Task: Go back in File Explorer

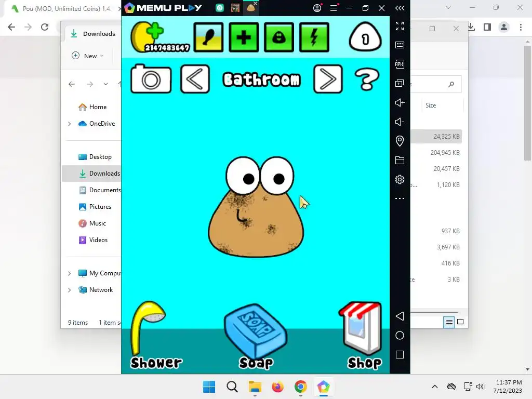Action: pyautogui.click(x=72, y=84)
